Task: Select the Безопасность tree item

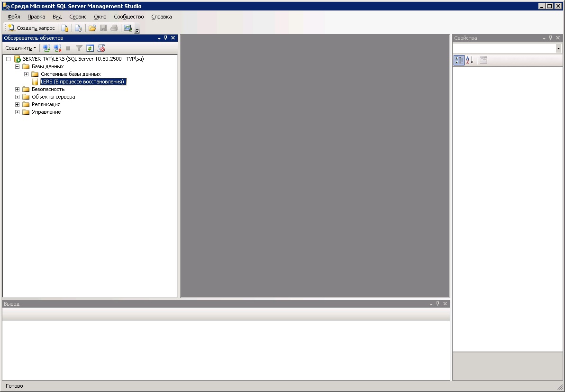Action: (x=48, y=89)
